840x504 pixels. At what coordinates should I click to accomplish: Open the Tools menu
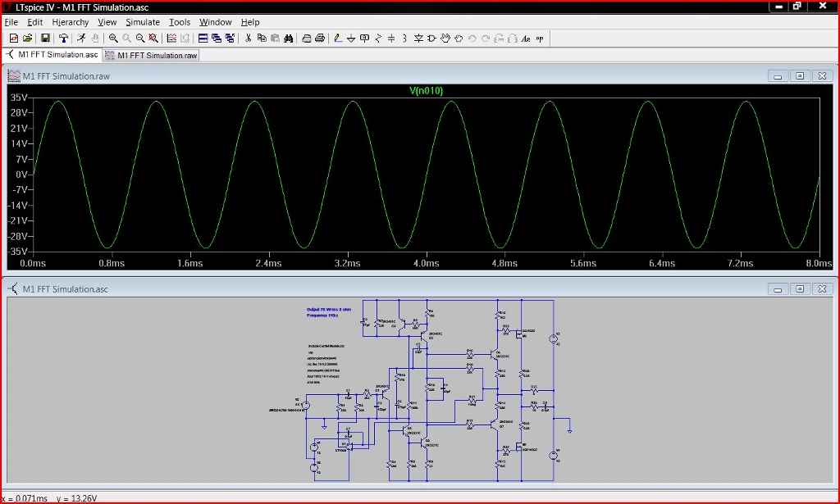(x=180, y=22)
